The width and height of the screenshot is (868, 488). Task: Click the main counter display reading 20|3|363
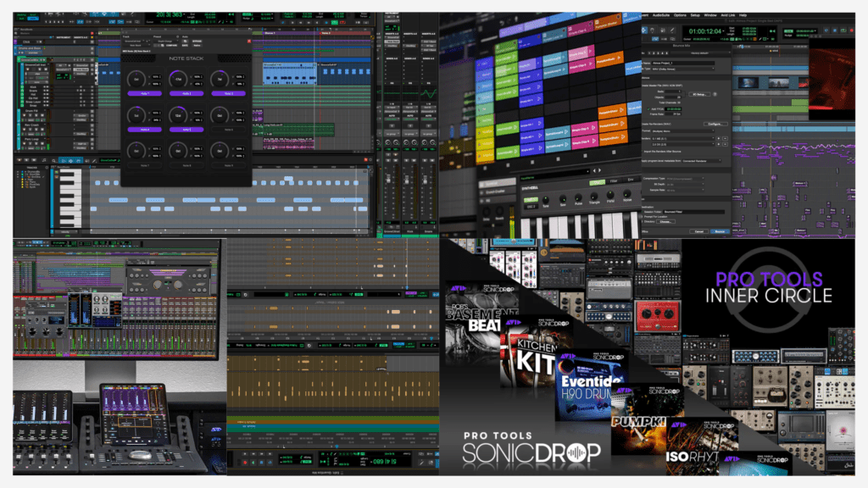click(170, 16)
